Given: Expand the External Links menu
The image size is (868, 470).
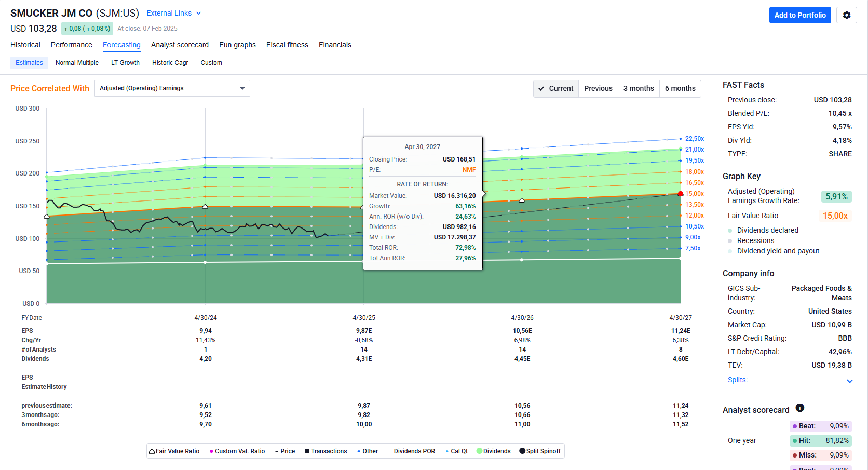Looking at the screenshot, I should pos(173,13).
